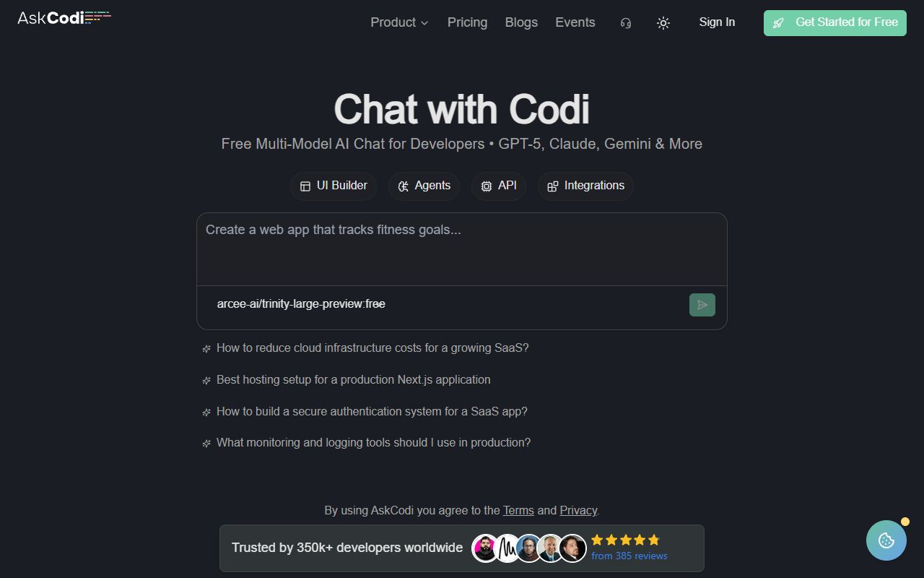Open the arcee-ai model selector
The image size is (924, 578).
(301, 303)
